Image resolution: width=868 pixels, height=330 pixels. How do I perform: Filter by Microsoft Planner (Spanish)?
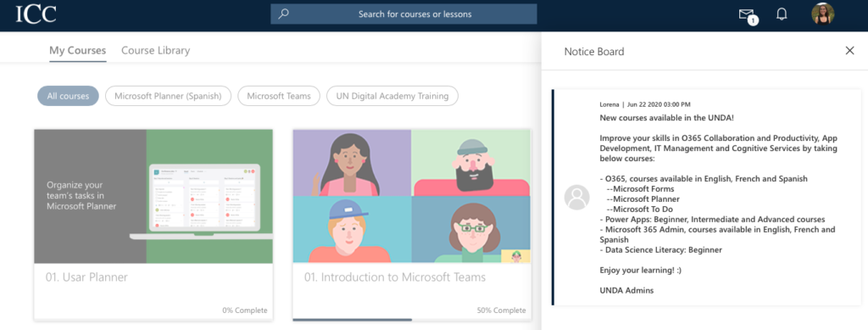click(x=168, y=96)
